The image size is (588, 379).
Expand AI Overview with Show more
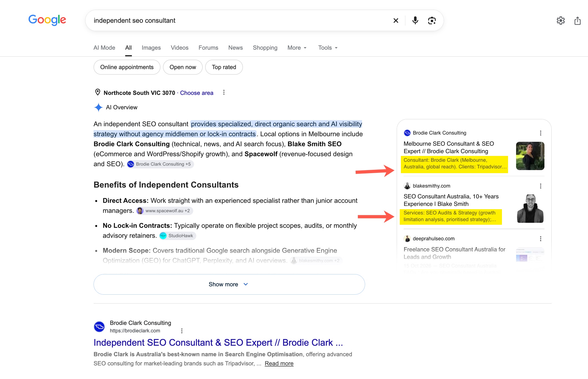click(x=229, y=284)
